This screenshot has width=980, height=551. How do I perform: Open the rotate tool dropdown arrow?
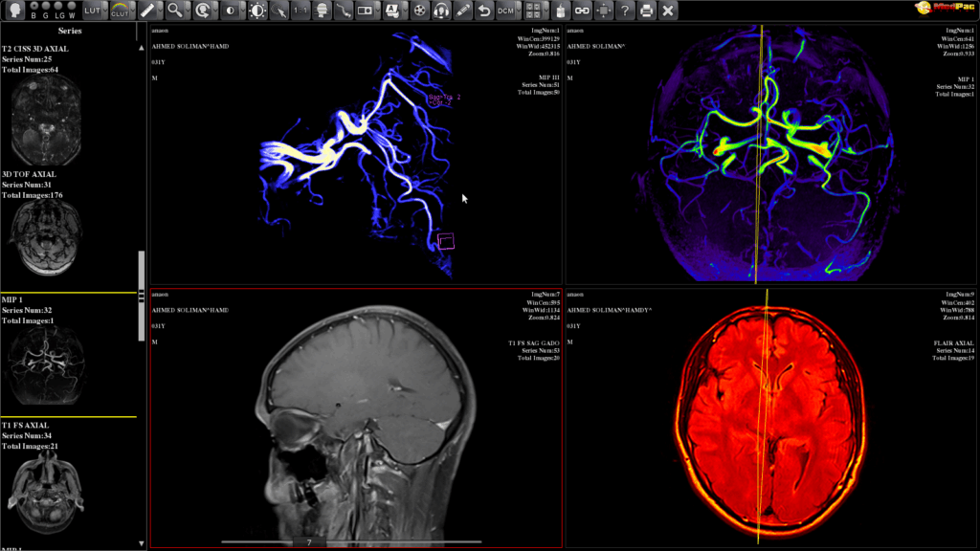(215, 11)
